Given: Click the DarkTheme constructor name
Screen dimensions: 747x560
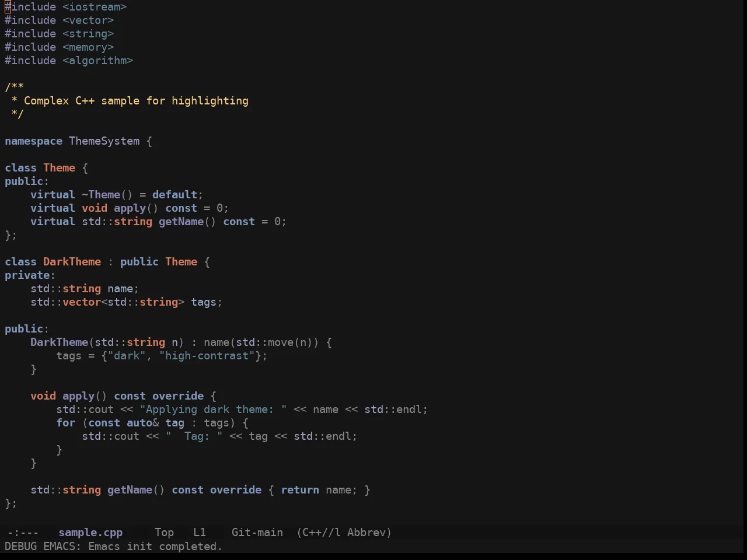Looking at the screenshot, I should 60,342.
